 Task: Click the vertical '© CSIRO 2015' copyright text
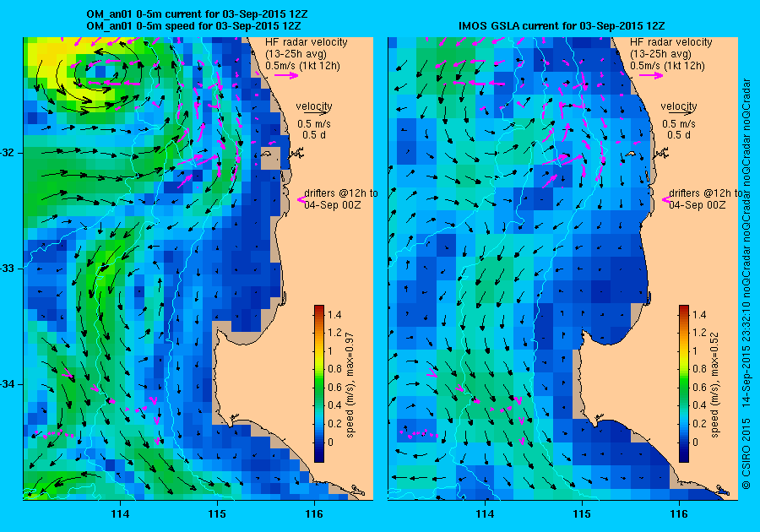pyautogui.click(x=746, y=453)
